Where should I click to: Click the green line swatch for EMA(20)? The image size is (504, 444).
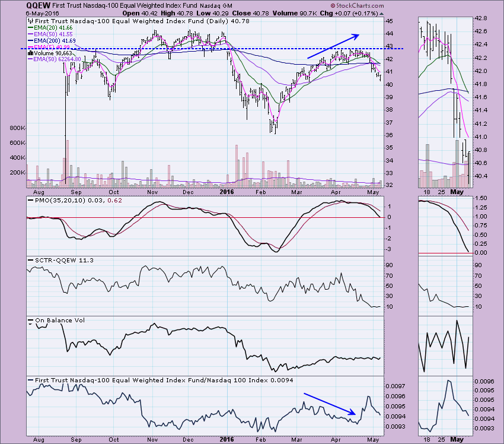[x=31, y=28]
